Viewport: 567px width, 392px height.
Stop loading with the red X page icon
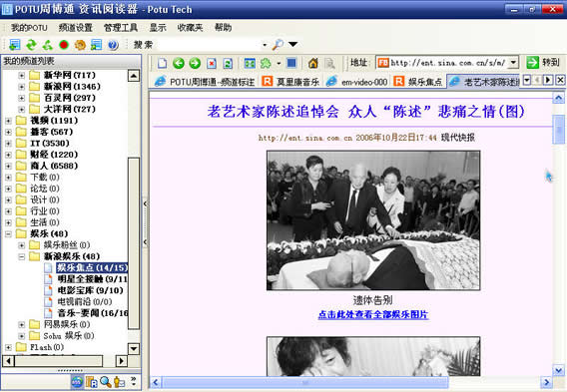click(212, 64)
